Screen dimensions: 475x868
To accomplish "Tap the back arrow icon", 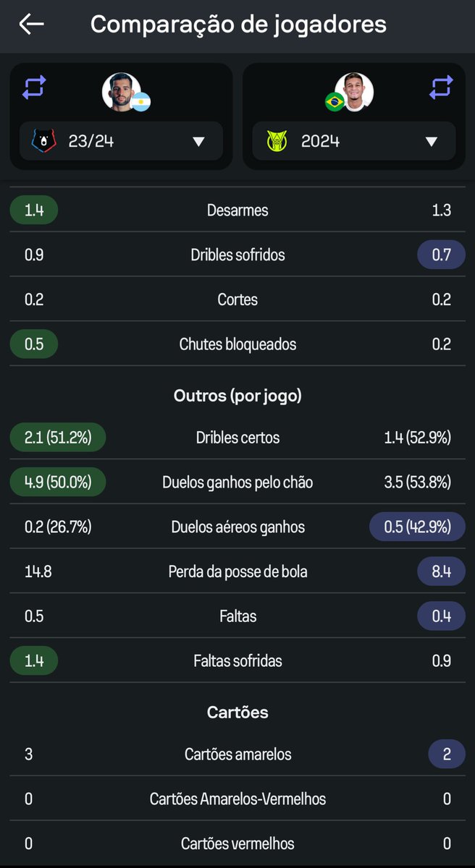I will pos(31,24).
